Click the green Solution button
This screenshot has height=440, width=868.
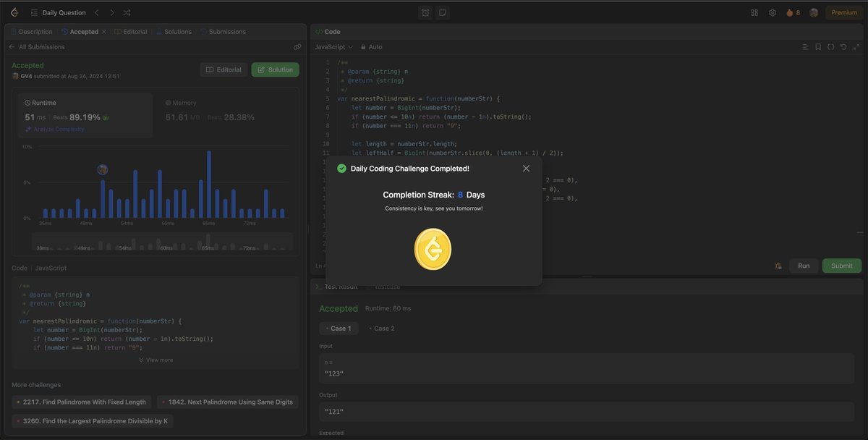(275, 69)
